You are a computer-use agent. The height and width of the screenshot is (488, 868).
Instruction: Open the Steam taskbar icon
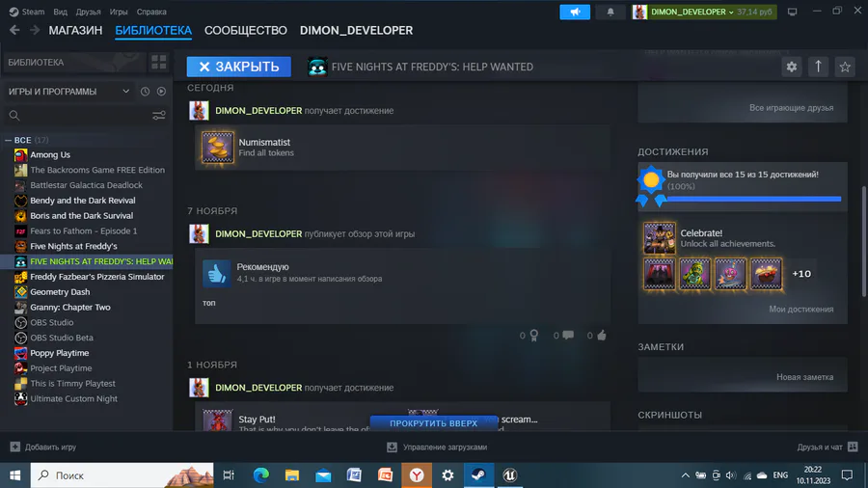478,475
